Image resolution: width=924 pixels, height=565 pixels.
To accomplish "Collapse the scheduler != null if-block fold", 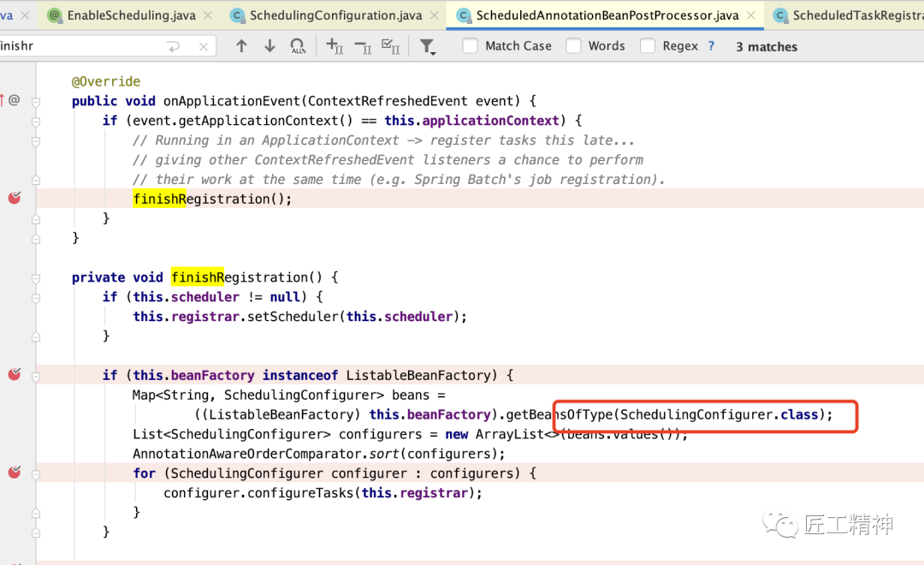I will click(x=36, y=298).
